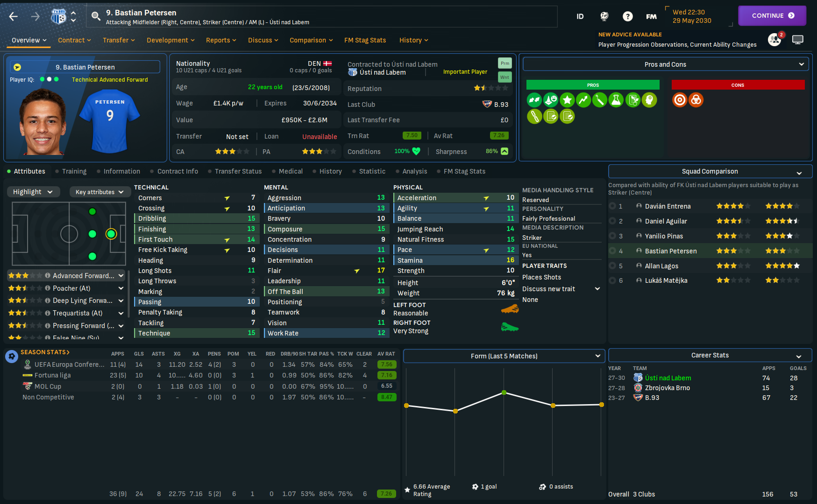
Task: Open the Key attributes dropdown
Action: coord(99,192)
